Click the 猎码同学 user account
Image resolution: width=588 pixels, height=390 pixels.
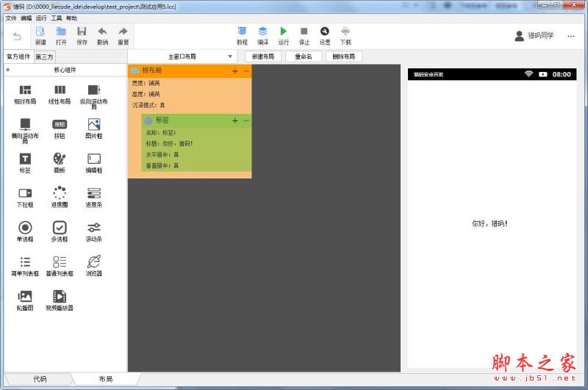(x=534, y=35)
